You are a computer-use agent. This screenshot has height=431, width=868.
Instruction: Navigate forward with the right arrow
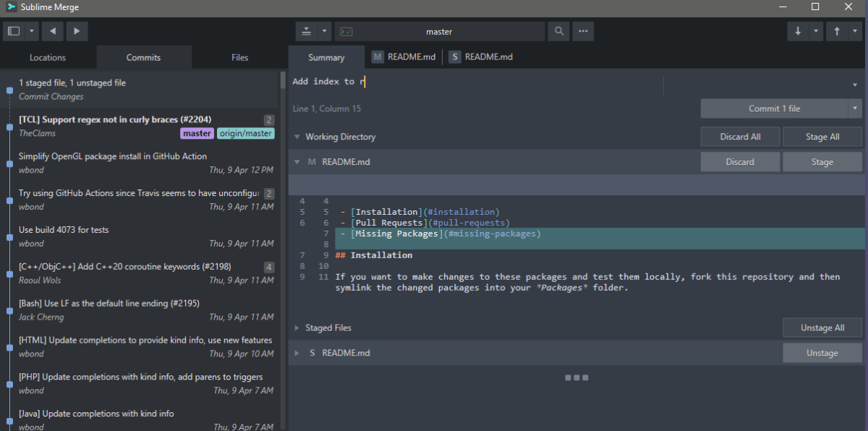[77, 31]
